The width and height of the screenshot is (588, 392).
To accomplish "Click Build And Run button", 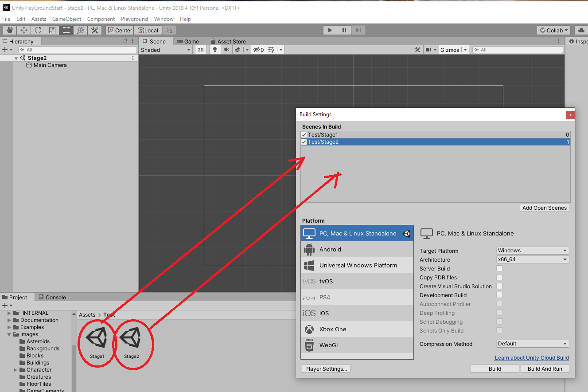I will (x=545, y=369).
